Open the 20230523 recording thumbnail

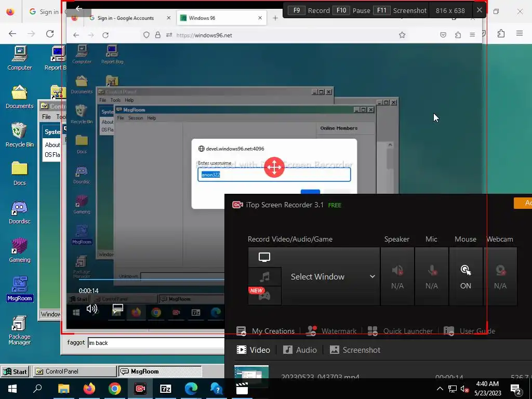pyautogui.click(x=251, y=372)
